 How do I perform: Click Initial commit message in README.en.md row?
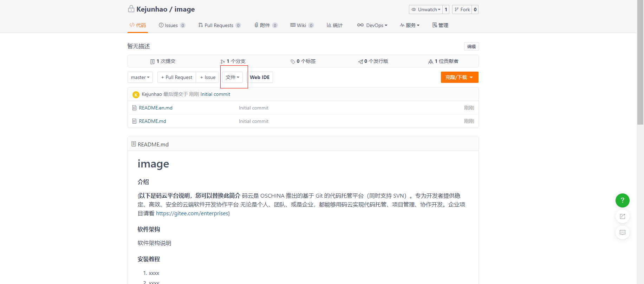pos(254,108)
